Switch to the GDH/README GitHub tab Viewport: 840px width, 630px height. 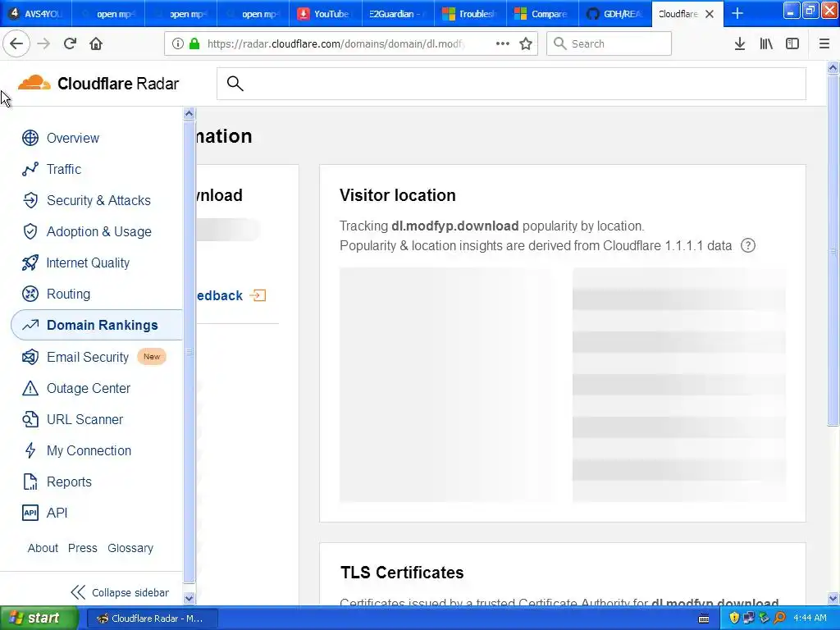coord(614,14)
